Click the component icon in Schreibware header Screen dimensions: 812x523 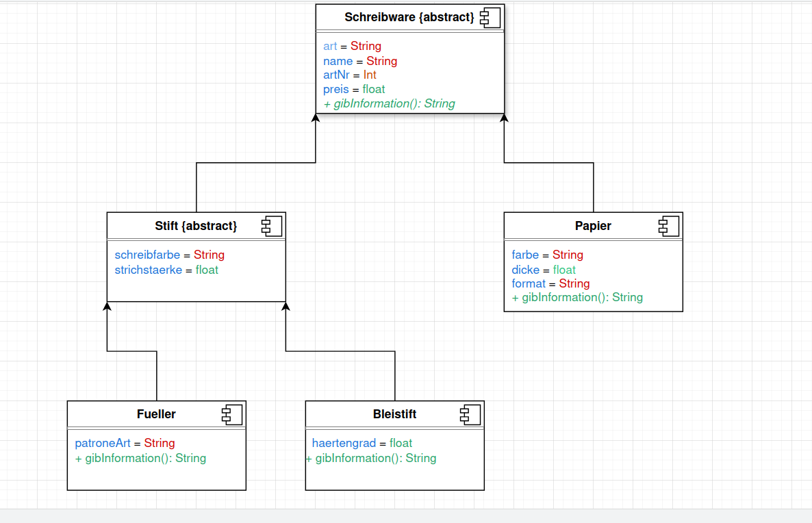tap(490, 17)
